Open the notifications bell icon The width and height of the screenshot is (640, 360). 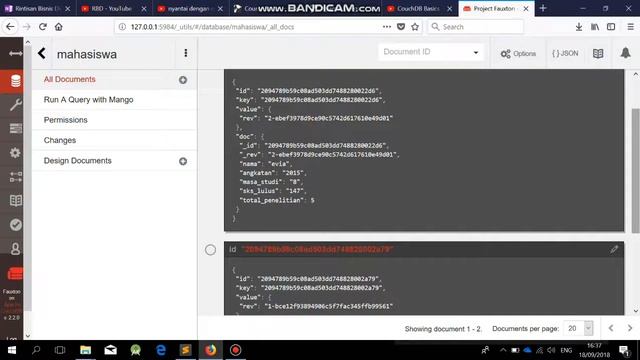625,53
